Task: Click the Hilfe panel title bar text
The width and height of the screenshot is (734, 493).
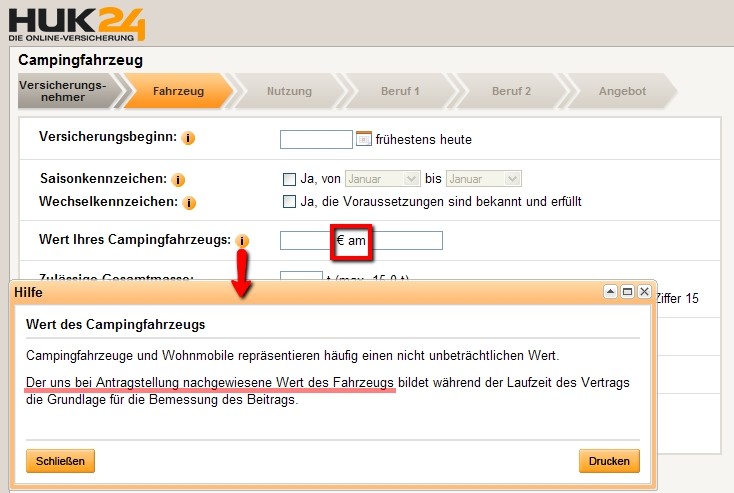Action: 28,292
